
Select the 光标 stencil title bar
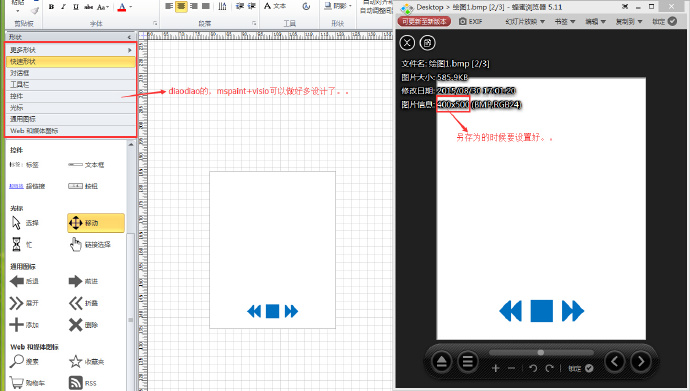pos(71,107)
